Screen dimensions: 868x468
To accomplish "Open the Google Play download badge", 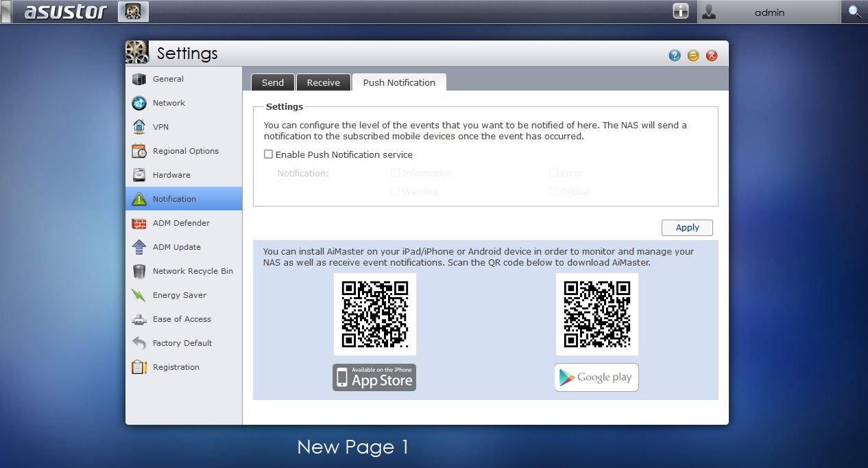I will pos(596,377).
